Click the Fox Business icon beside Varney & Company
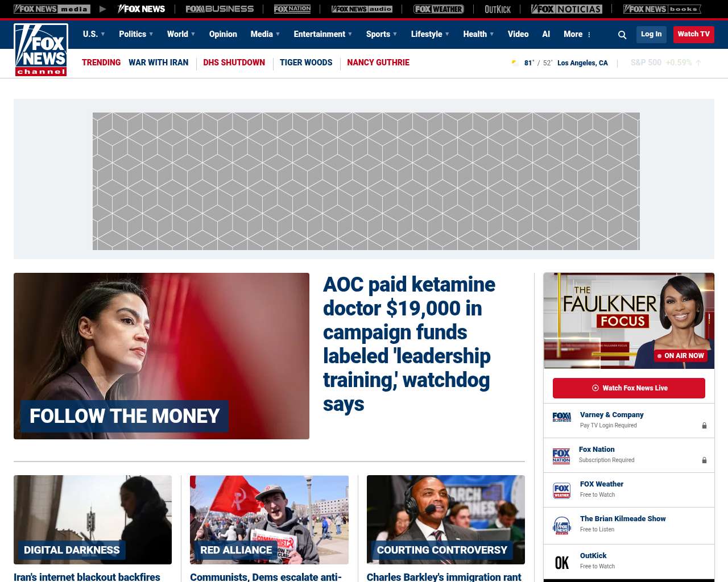The height and width of the screenshot is (582, 728). coord(562,417)
